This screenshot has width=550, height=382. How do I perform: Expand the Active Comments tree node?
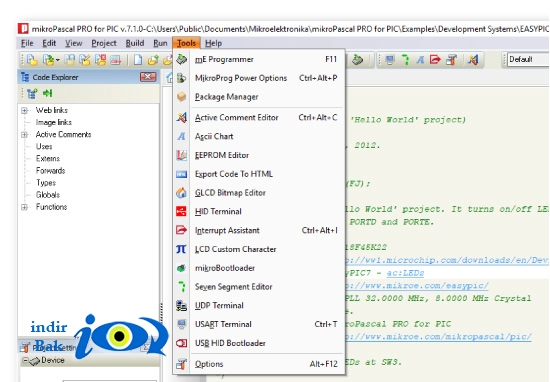pyautogui.click(x=24, y=135)
